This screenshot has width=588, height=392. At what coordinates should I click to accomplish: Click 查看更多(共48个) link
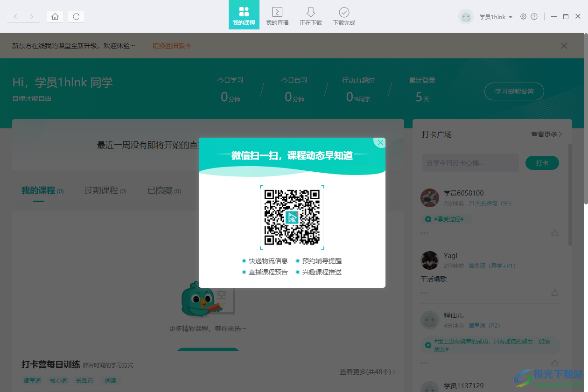click(368, 372)
